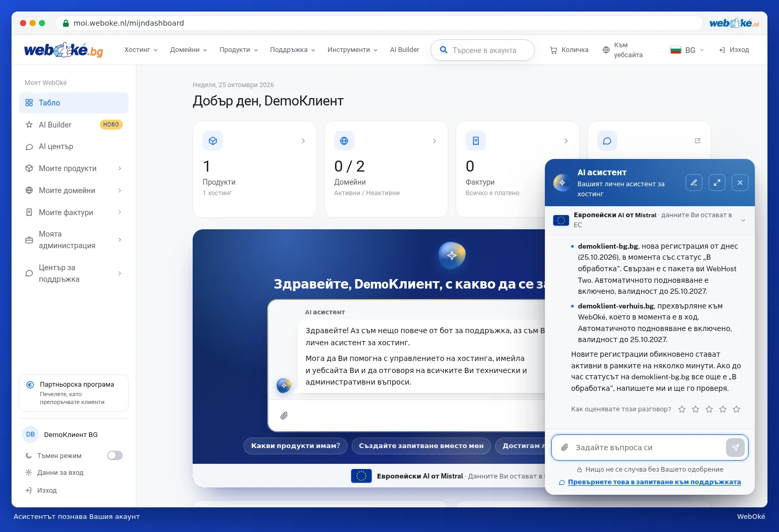Open AI център in the sidebar
The image size is (779, 532).
[x=73, y=146]
